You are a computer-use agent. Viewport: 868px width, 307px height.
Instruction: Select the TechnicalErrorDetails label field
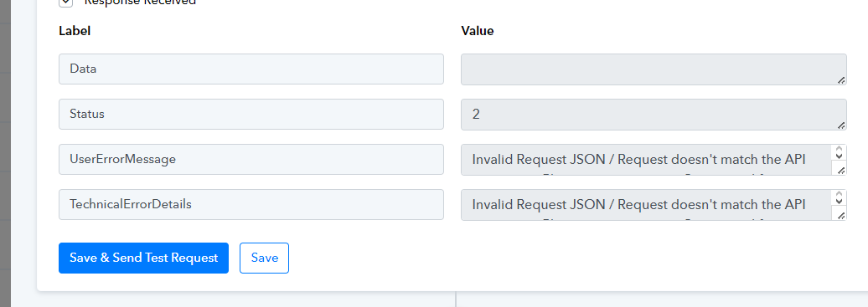tap(251, 205)
